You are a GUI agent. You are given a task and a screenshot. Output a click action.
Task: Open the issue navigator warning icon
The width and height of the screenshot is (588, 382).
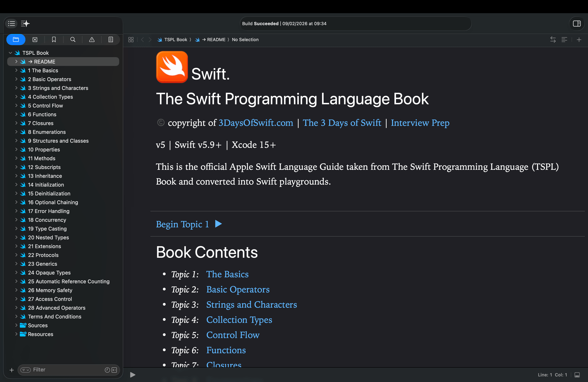[x=92, y=40]
